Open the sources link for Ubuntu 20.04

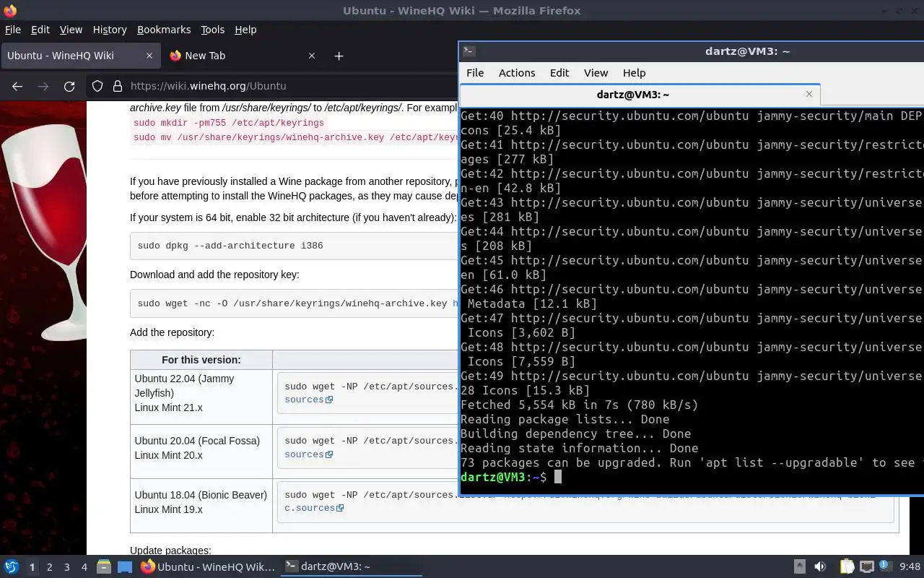pyautogui.click(x=308, y=454)
